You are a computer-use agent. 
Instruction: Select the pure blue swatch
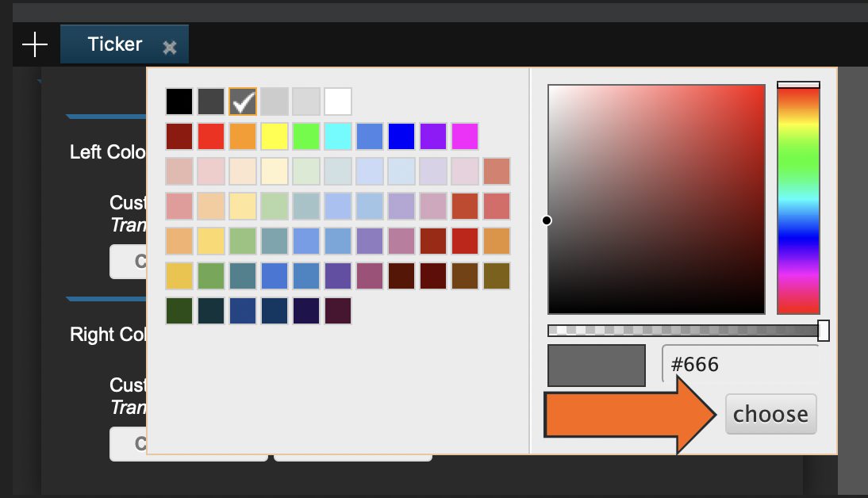(401, 136)
